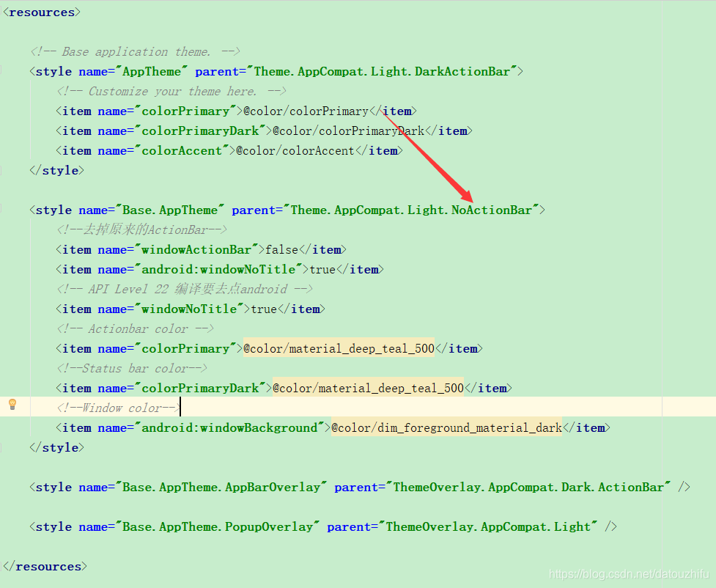Click the opening <resources> tag

[x=42, y=12]
